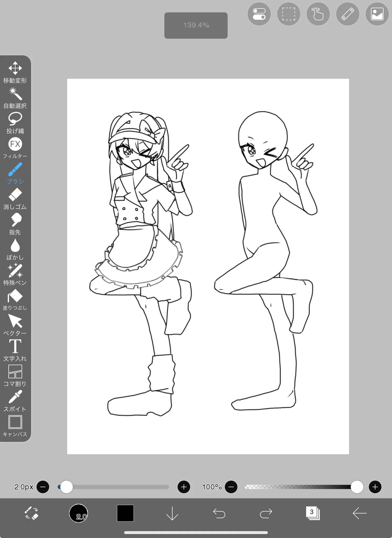Viewport: 392px width, 538px height.
Task: Decrease brush thickness with minus button
Action: 43,487
